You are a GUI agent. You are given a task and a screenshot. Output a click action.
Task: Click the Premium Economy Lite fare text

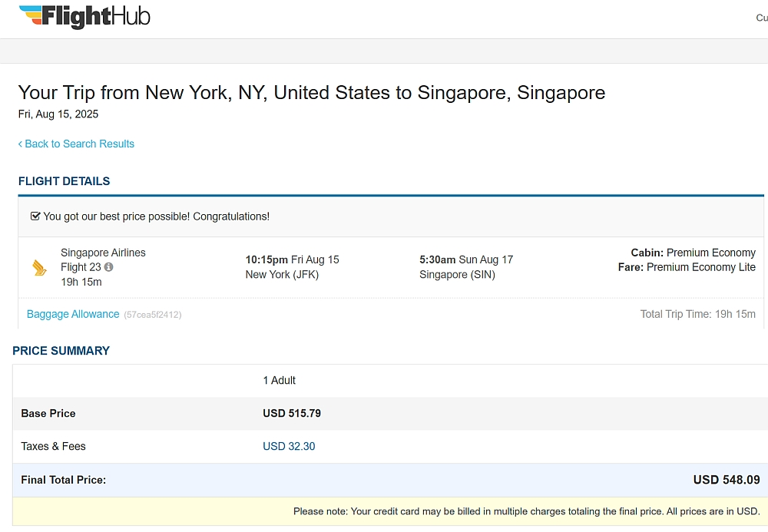[701, 267]
